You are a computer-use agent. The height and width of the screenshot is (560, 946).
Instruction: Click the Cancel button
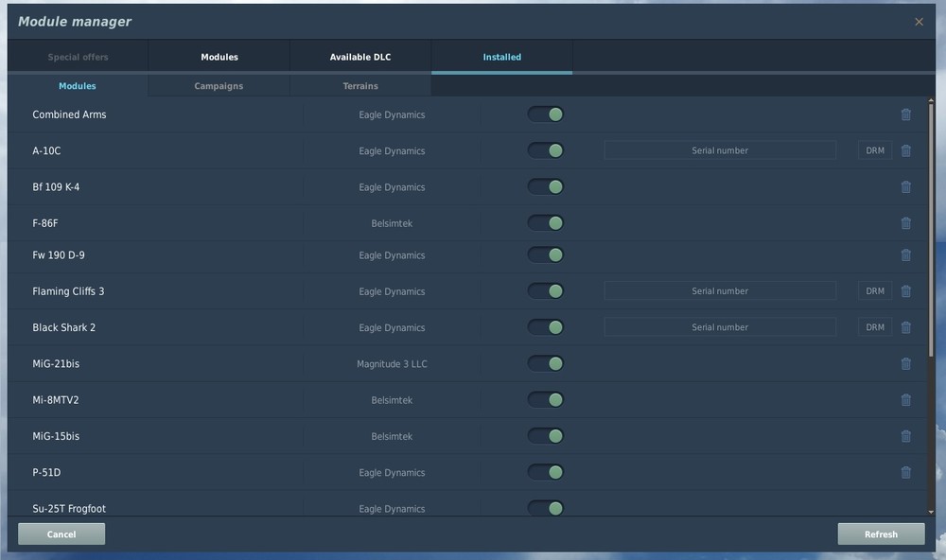coord(61,534)
